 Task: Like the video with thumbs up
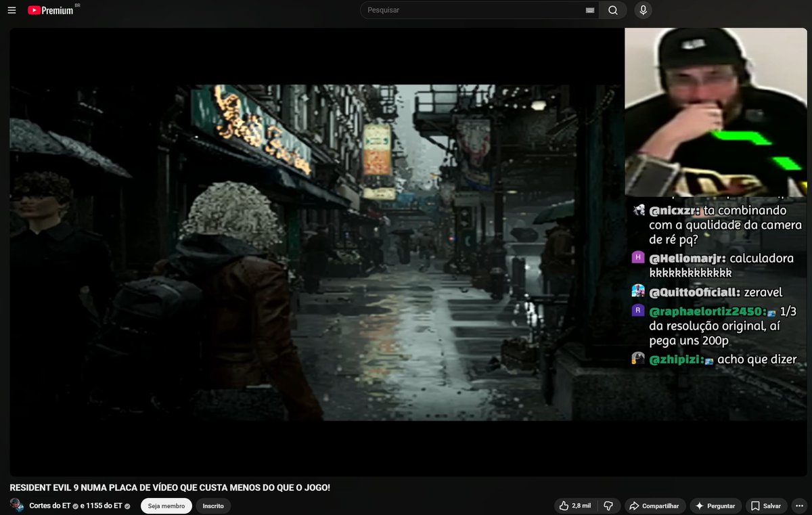pyautogui.click(x=574, y=506)
